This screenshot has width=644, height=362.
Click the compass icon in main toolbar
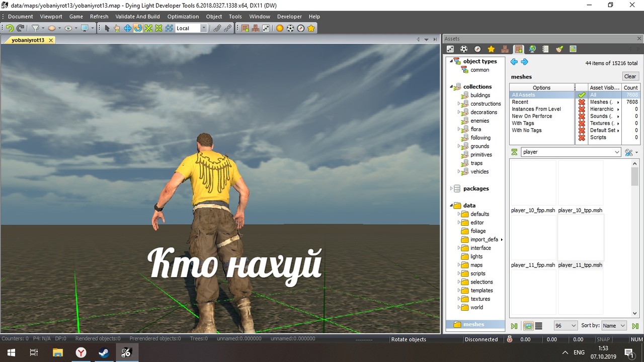point(301,28)
